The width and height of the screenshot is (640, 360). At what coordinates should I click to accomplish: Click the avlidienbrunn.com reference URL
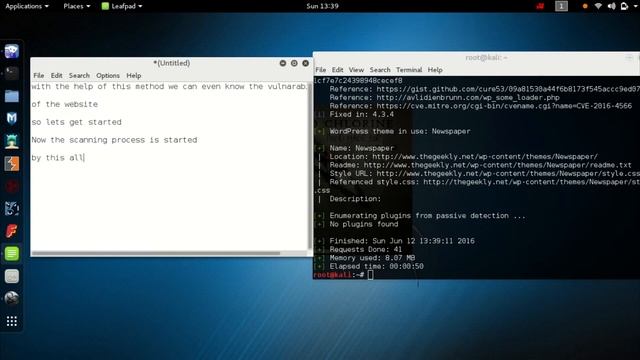[x=468, y=98]
